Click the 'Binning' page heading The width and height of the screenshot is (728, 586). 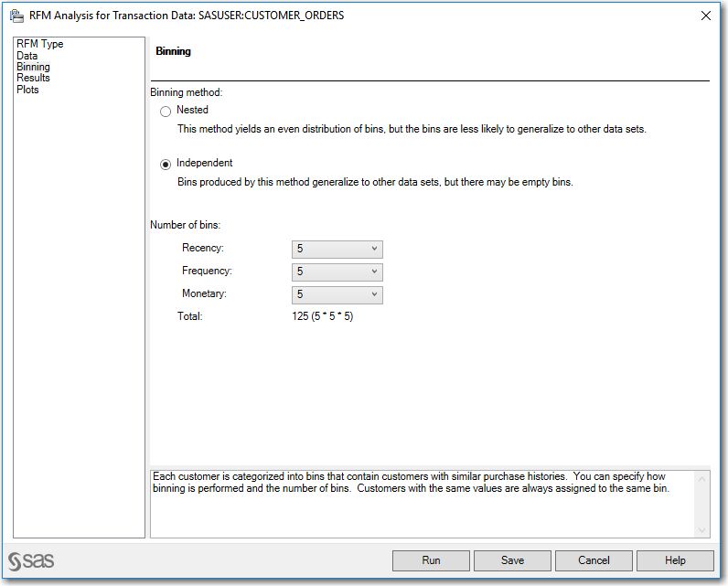coord(173,51)
